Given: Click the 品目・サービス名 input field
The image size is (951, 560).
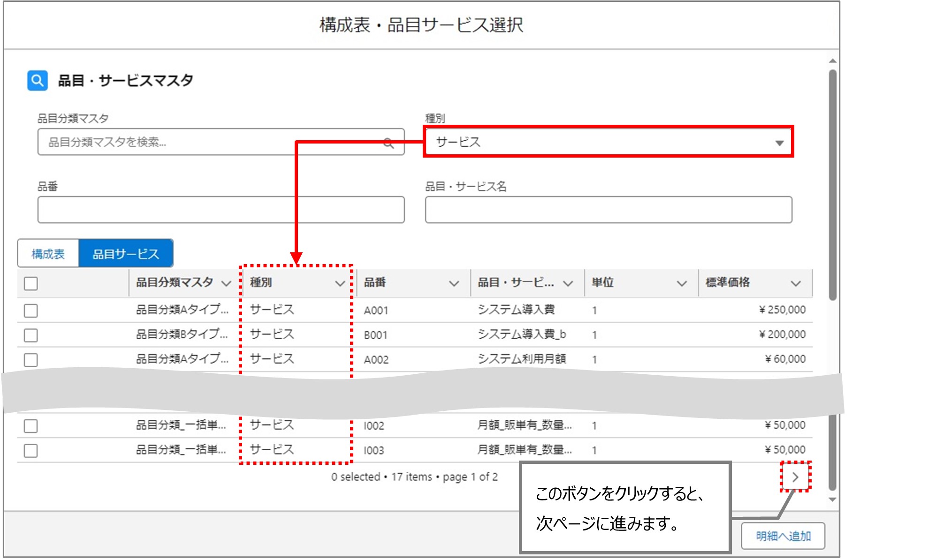Looking at the screenshot, I should click(x=609, y=210).
